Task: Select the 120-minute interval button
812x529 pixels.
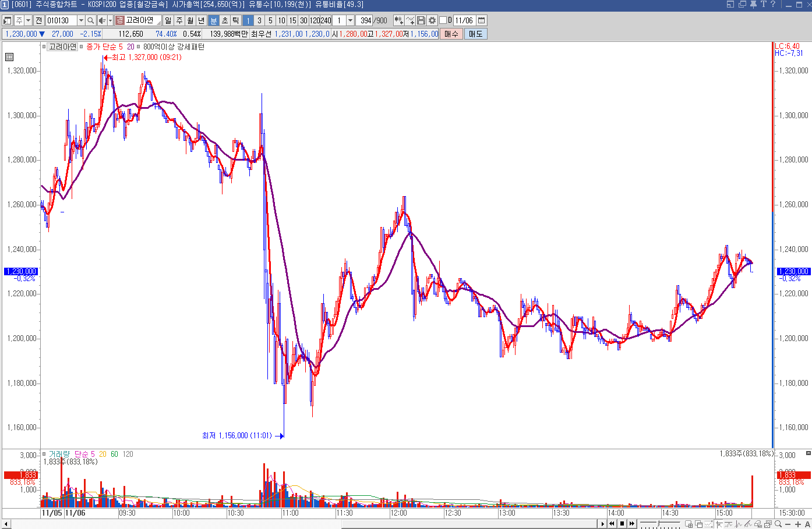Action: coord(315,20)
